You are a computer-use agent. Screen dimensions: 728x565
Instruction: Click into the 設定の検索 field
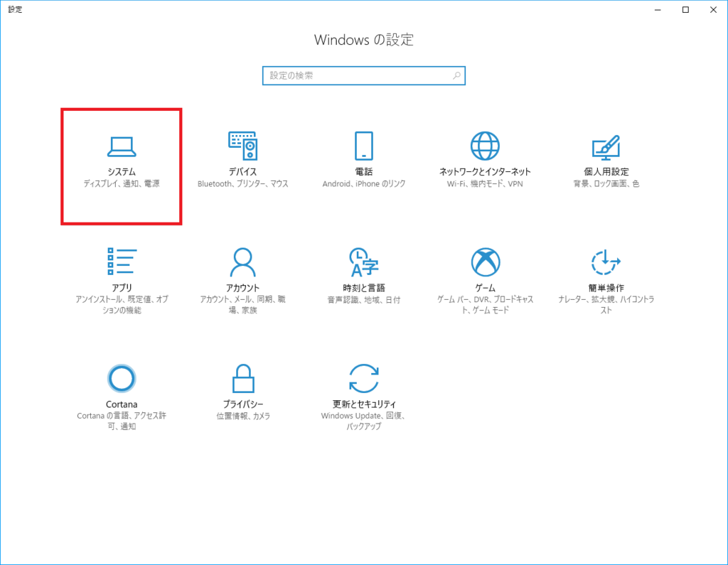click(363, 75)
